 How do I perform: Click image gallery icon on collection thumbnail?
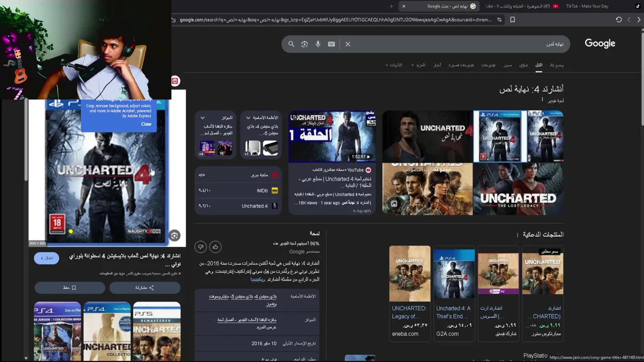point(394,204)
